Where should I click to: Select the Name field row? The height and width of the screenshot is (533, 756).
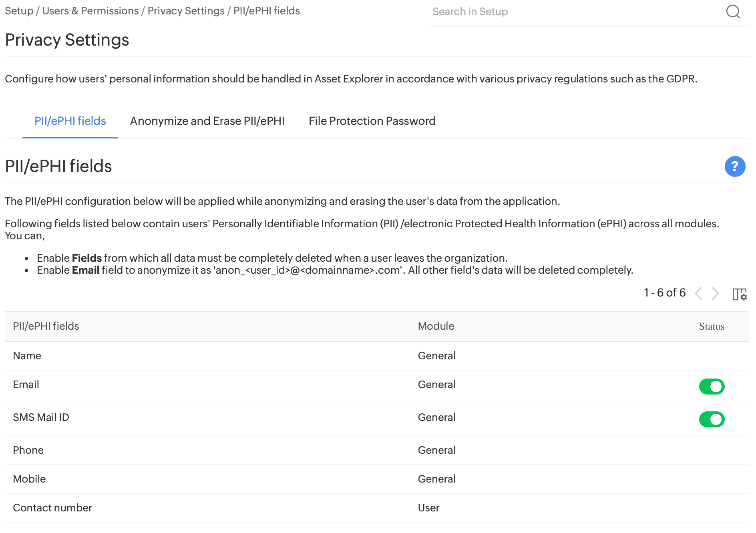[x=27, y=356]
